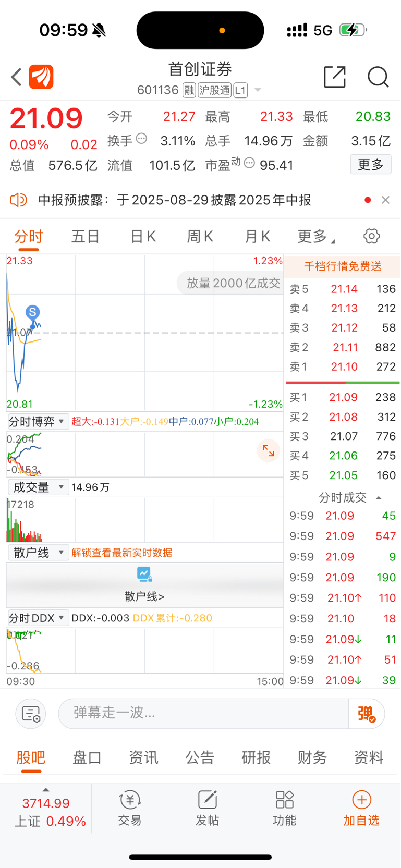
Task: Switch to the 研报 tab
Action: click(256, 757)
